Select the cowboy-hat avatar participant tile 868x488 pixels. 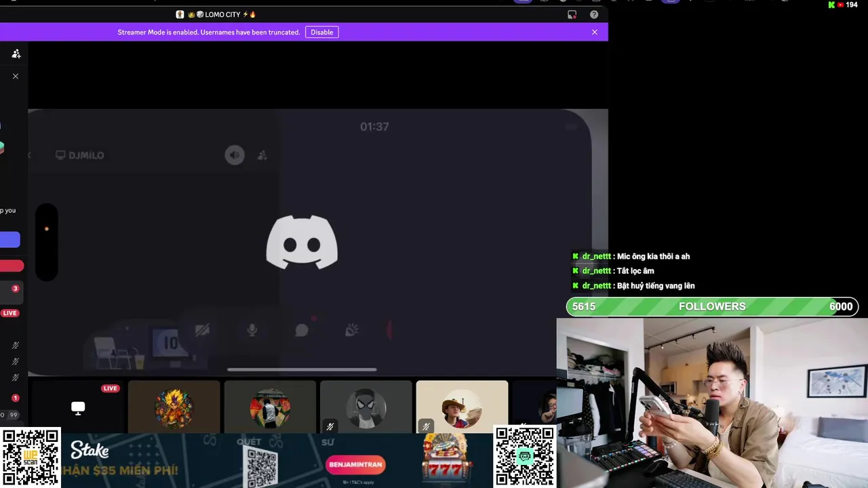[462, 407]
